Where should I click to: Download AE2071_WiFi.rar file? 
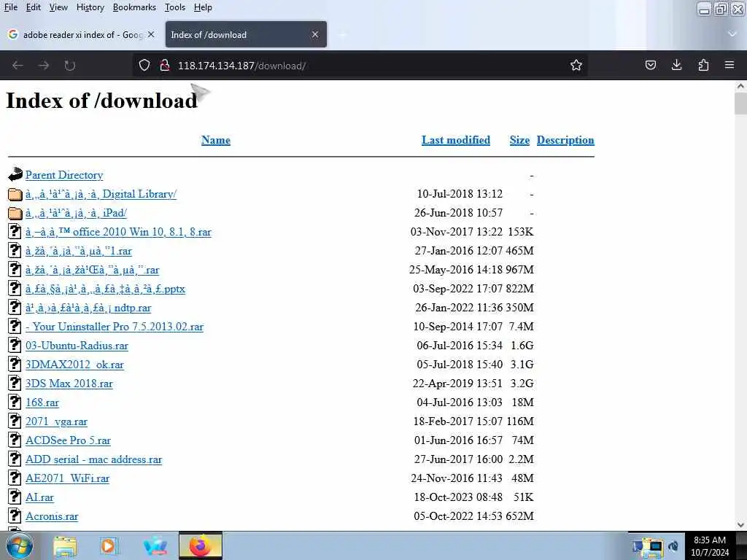[68, 478]
